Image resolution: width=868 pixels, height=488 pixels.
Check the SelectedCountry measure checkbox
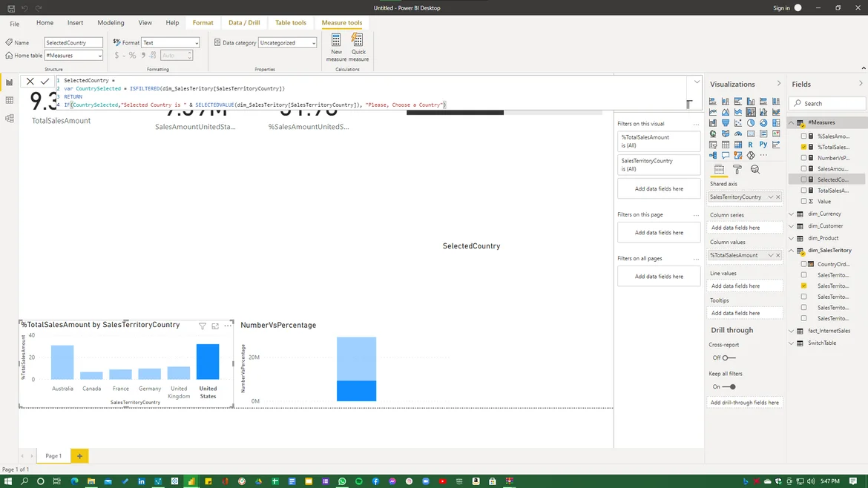(803, 179)
